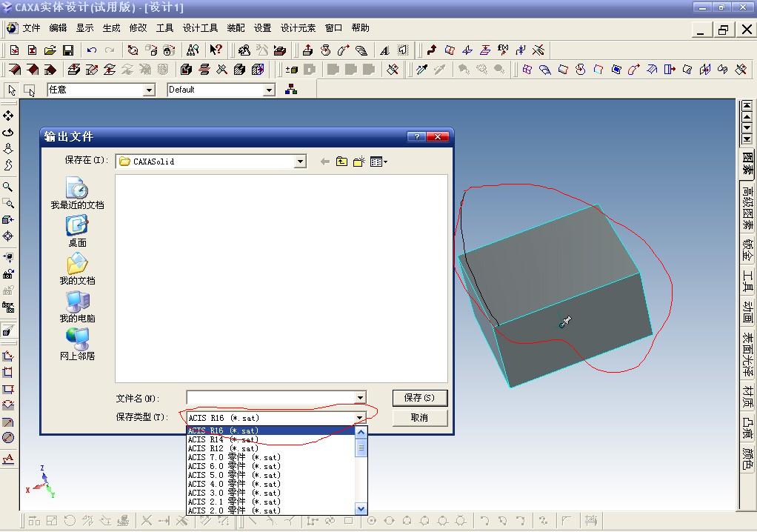The height and width of the screenshot is (532, 757).
Task: Choose ACIS R14 (*.sat) in list
Action: (x=271, y=439)
